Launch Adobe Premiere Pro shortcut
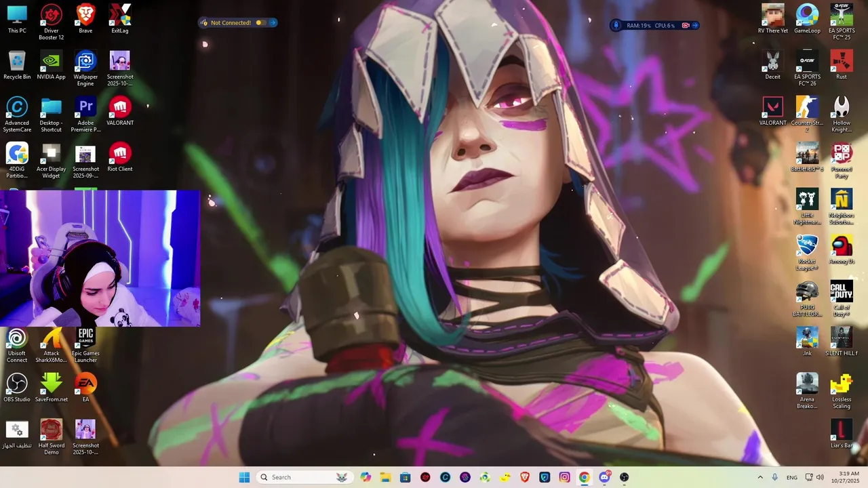Viewport: 868px width, 488px height. click(85, 115)
